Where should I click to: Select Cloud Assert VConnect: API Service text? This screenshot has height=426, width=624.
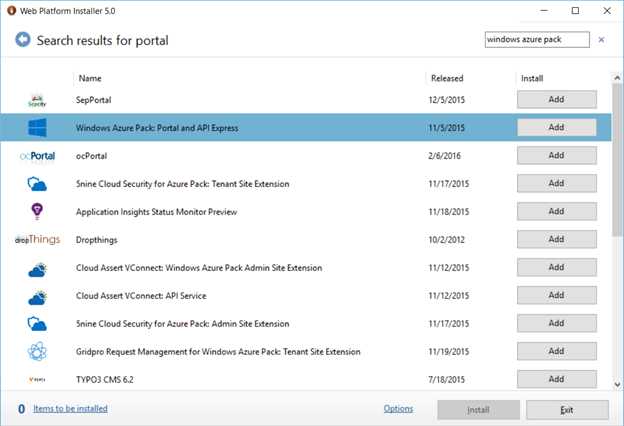coord(141,296)
